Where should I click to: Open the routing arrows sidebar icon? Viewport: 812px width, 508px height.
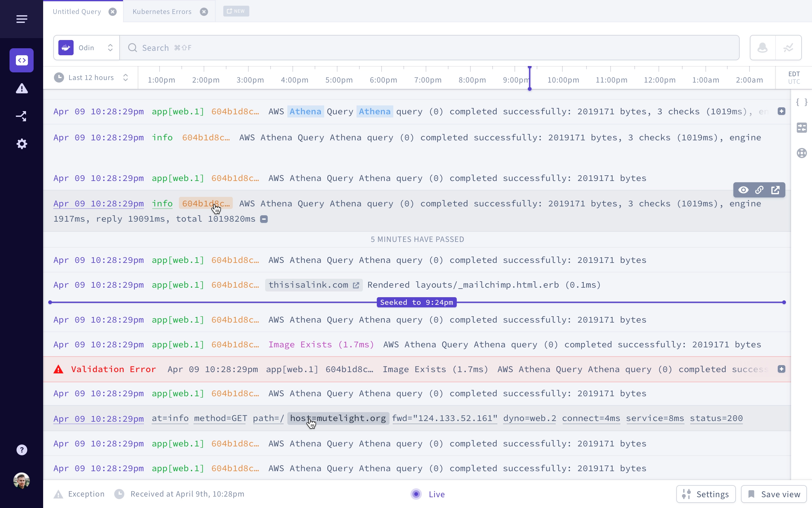(22, 116)
